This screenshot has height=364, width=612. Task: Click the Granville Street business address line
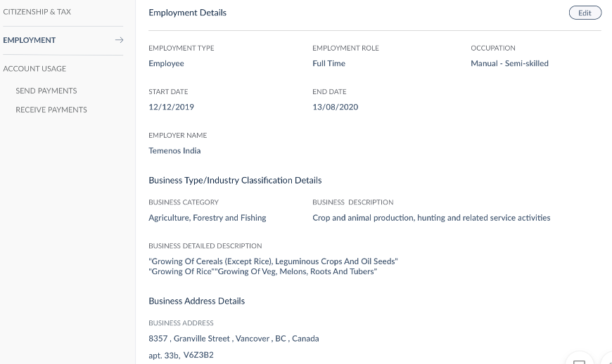(x=234, y=339)
